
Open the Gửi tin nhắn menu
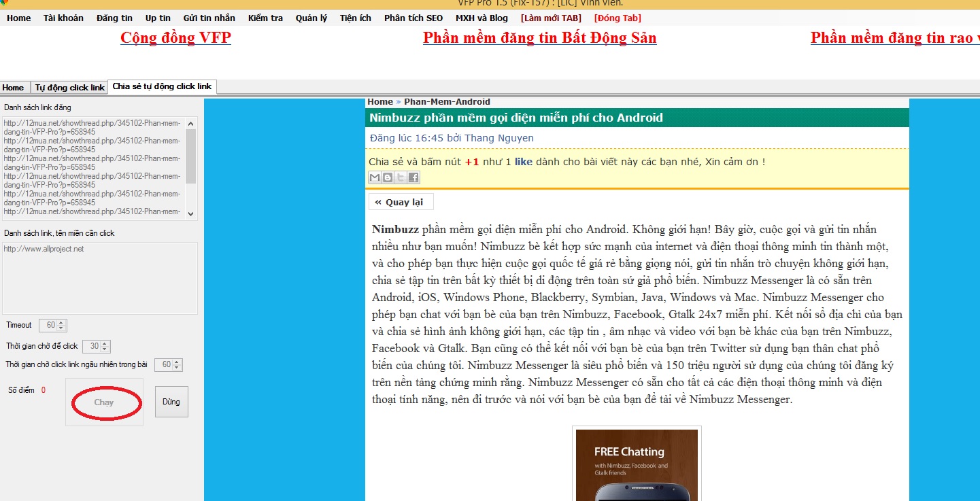point(209,18)
